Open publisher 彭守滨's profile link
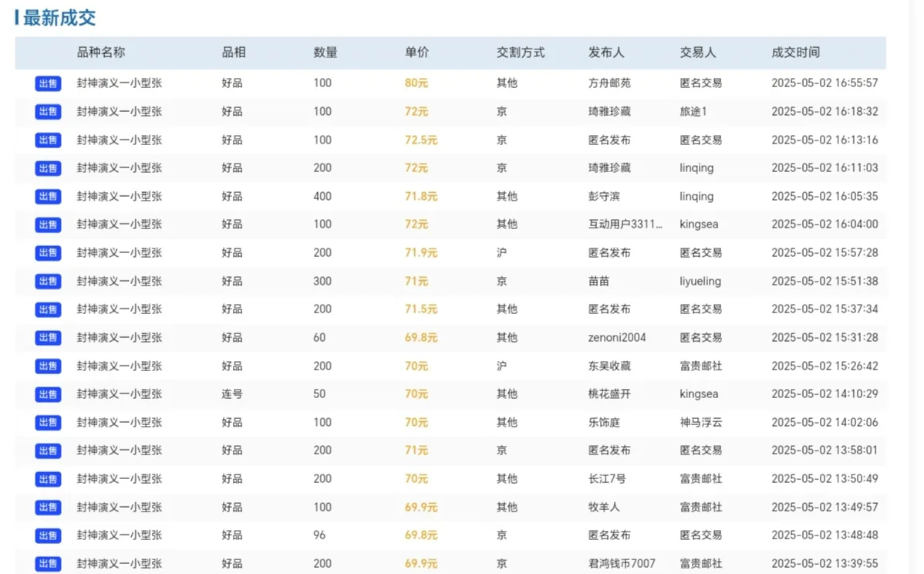 pos(603,197)
